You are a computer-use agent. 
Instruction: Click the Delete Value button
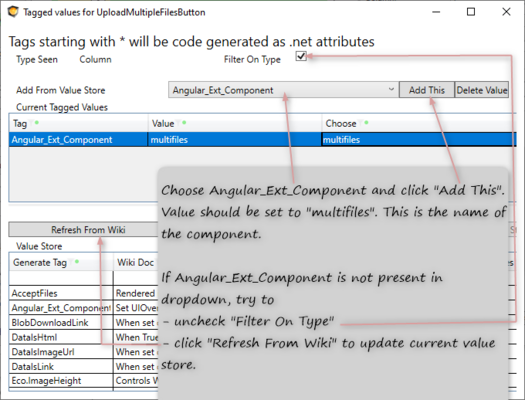[482, 90]
